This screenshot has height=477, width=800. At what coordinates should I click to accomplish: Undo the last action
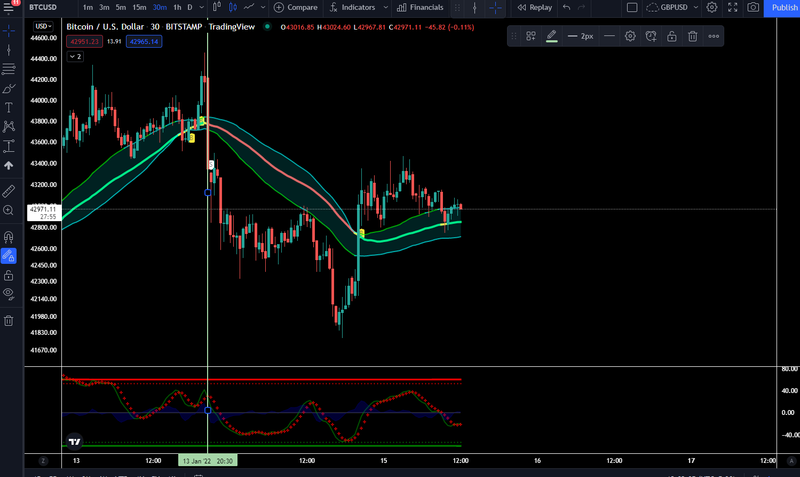point(566,8)
